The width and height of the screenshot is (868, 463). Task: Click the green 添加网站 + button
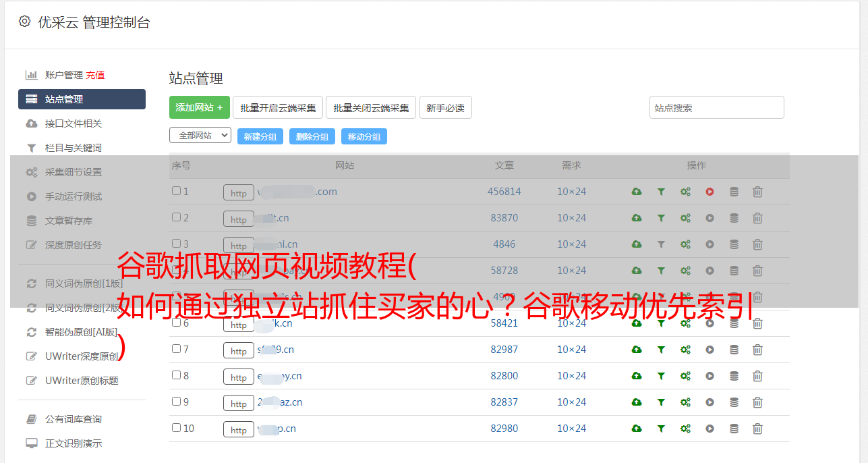coord(199,107)
